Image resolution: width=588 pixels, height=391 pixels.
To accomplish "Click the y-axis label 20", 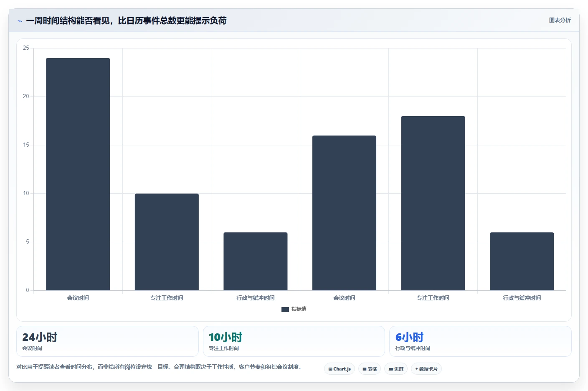I will (26, 96).
